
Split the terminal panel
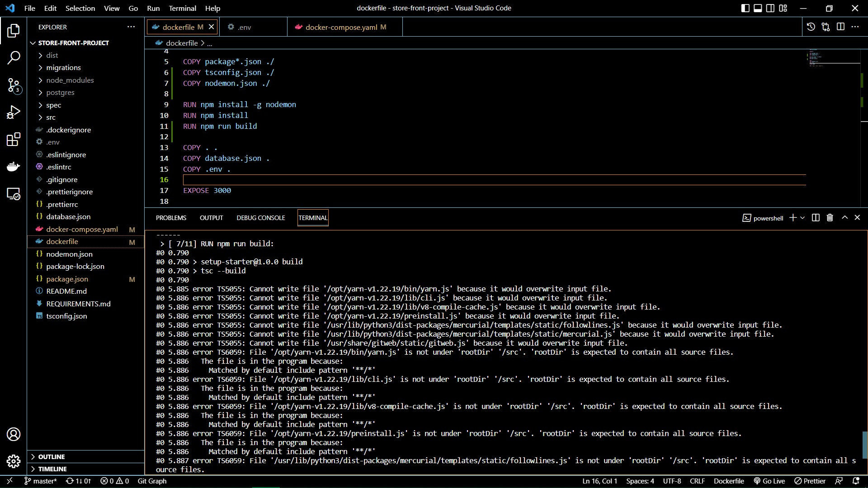(x=816, y=218)
